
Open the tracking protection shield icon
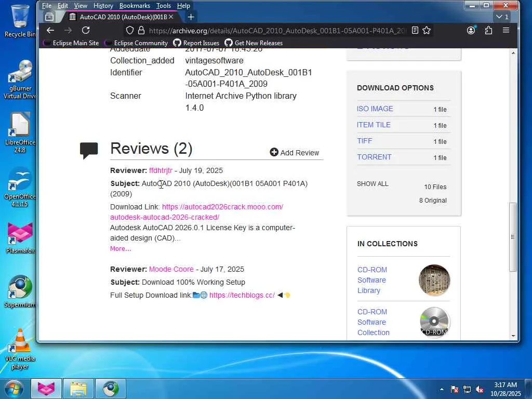(129, 31)
